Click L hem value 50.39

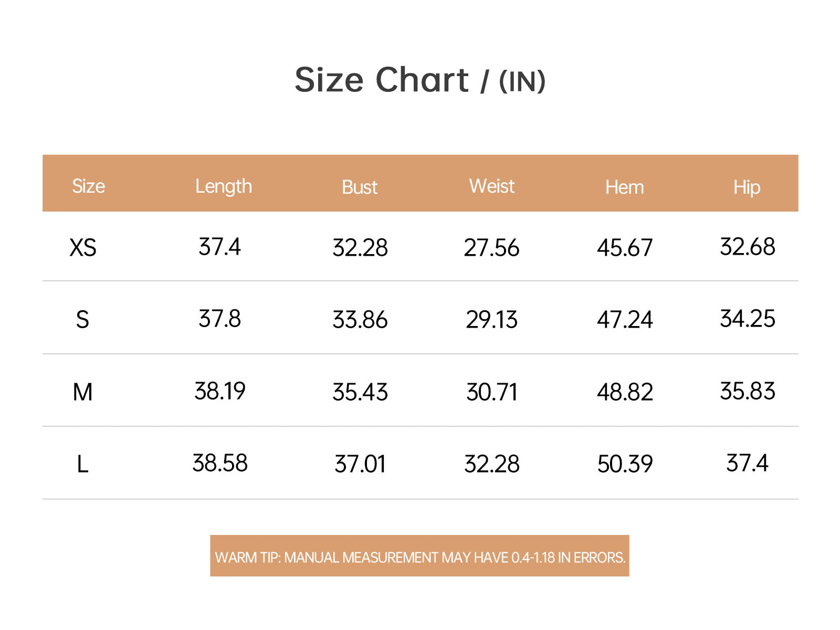click(x=625, y=464)
